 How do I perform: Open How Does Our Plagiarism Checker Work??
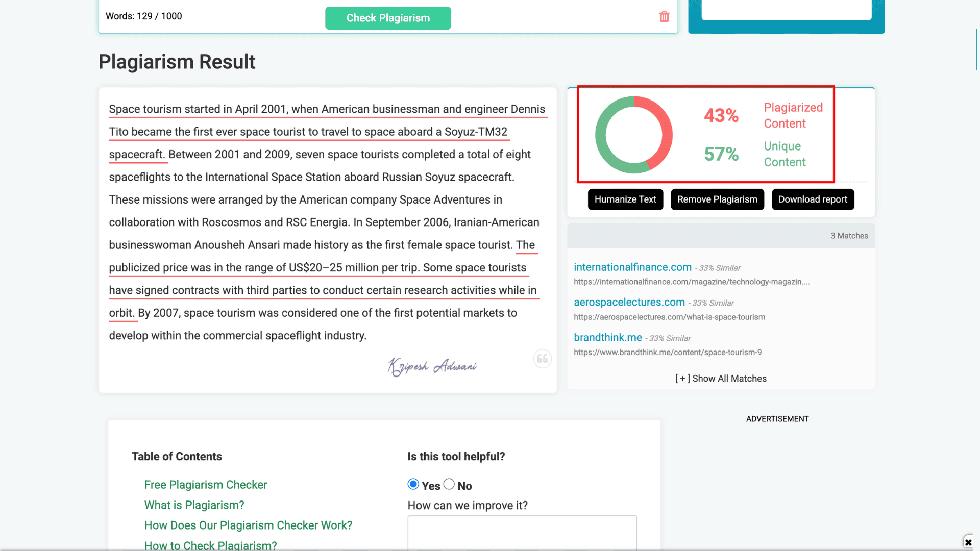(248, 525)
